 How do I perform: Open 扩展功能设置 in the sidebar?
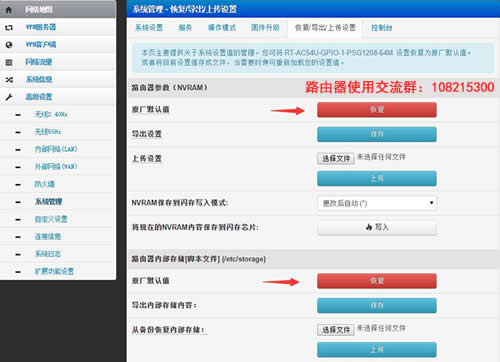[54, 271]
